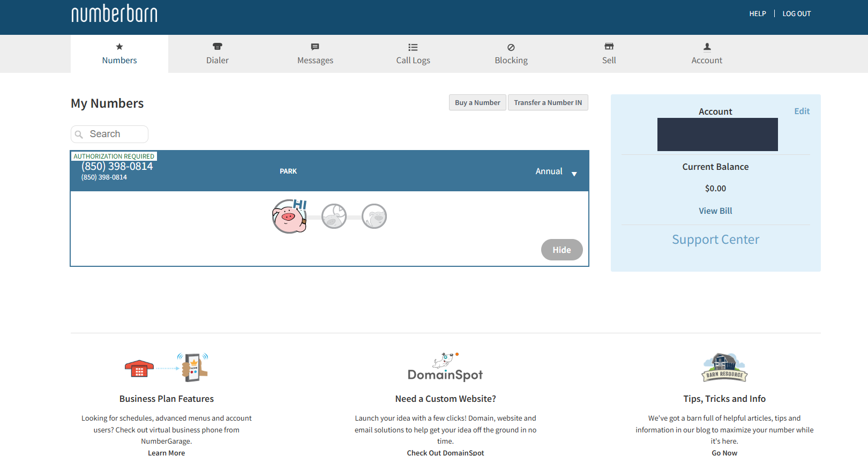Viewport: 868px width, 456px height.
Task: Go to the Blocking tab
Action: 511,54
